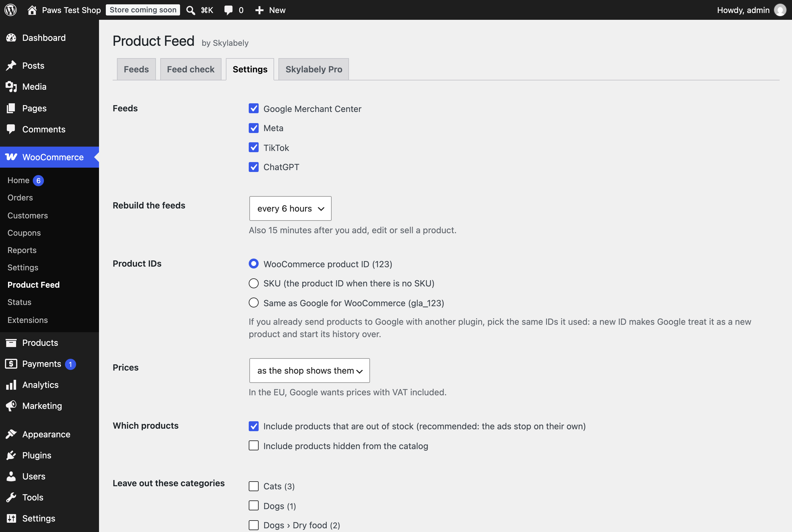
Task: Click the Pages icon in sidebar
Action: coord(11,108)
